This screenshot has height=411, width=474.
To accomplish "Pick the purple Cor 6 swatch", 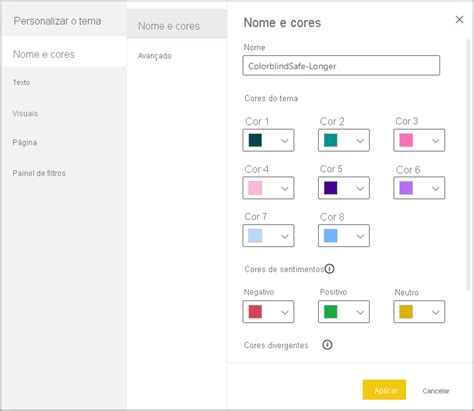I will [x=406, y=188].
